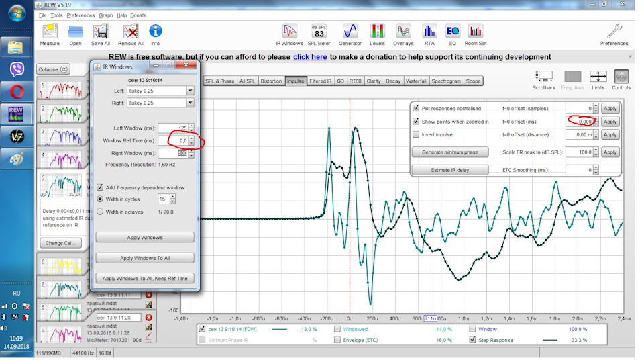Image resolution: width=644 pixels, height=360 pixels.
Task: Open the IR Windows tool
Action: (290, 32)
